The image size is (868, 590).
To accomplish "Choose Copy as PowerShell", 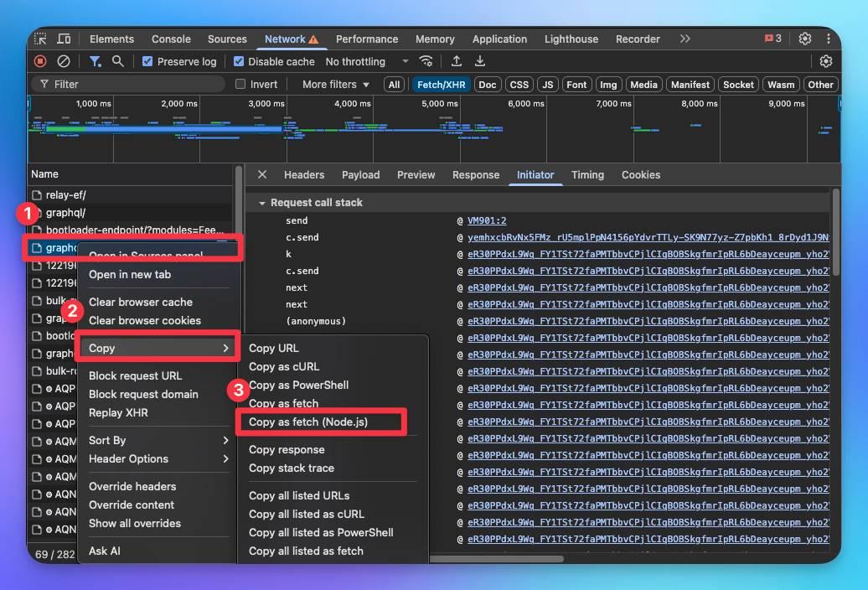I will tap(298, 385).
